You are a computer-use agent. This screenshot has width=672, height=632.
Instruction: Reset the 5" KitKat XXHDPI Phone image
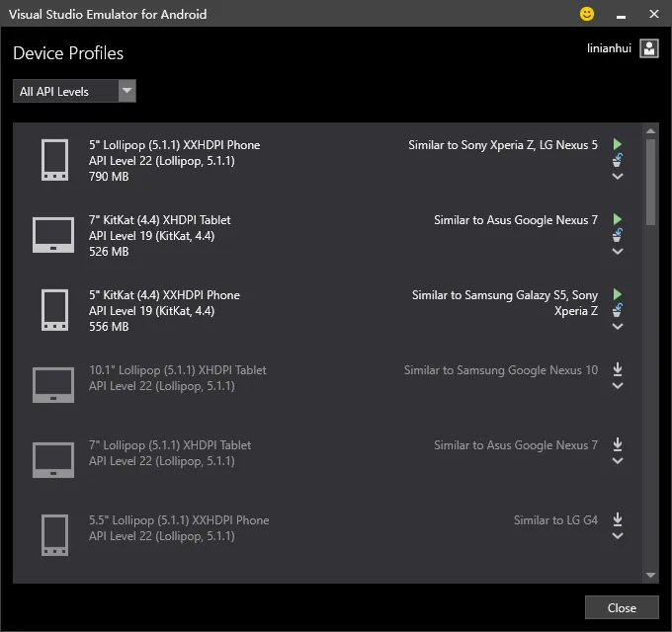pos(618,310)
